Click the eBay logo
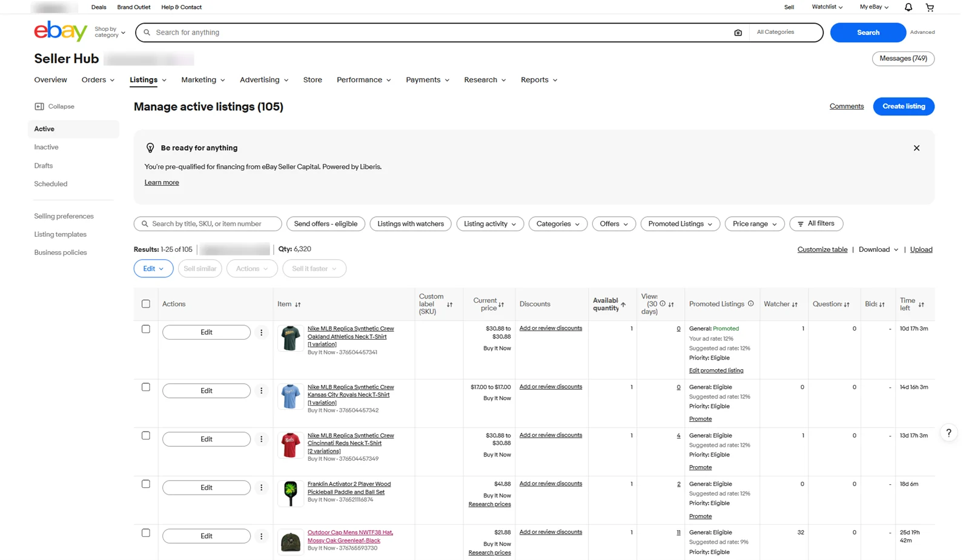The image size is (969, 560). 61,31
